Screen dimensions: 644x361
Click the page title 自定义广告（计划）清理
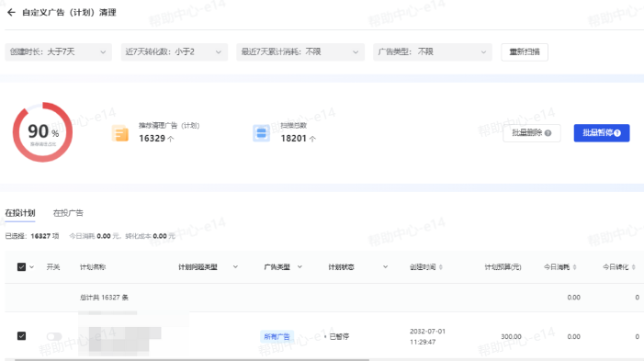pyautogui.click(x=69, y=12)
